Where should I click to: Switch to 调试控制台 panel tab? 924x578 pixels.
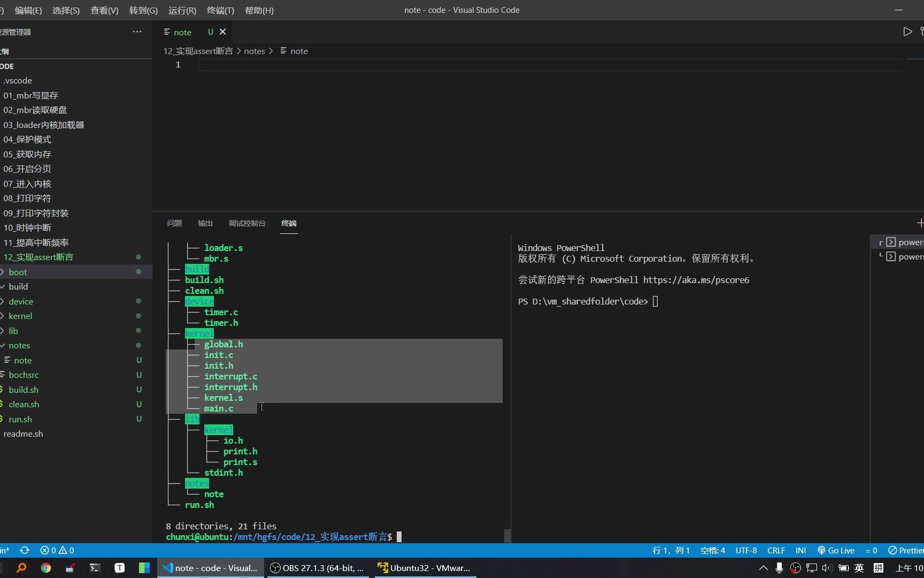pos(247,223)
